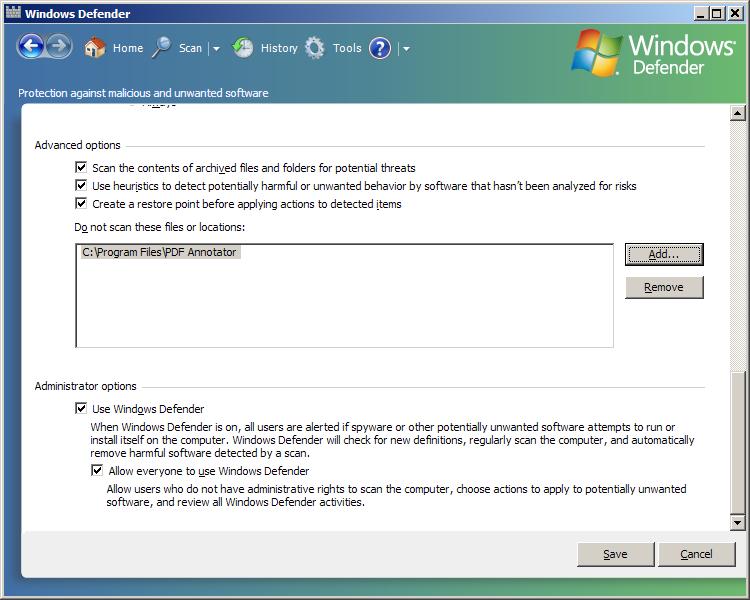Close the Windows Defender window
750x600 pixels.
coord(735,13)
